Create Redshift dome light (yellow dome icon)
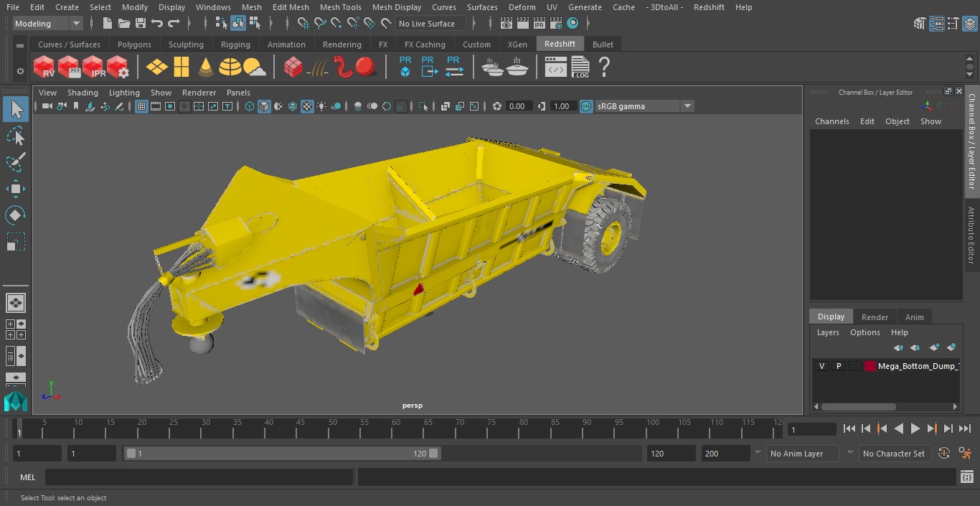Viewport: 980px width, 506px height. tap(230, 67)
